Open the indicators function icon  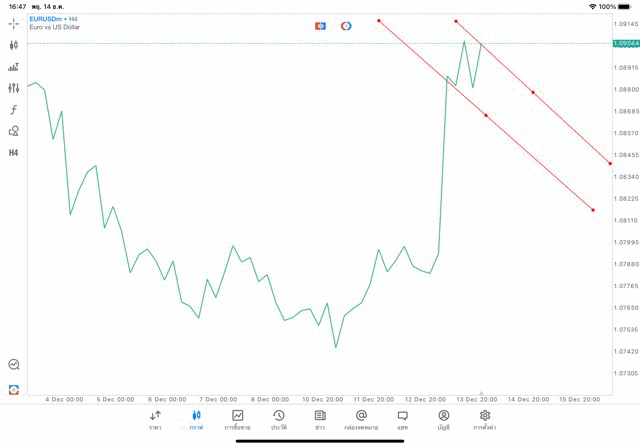(13, 110)
